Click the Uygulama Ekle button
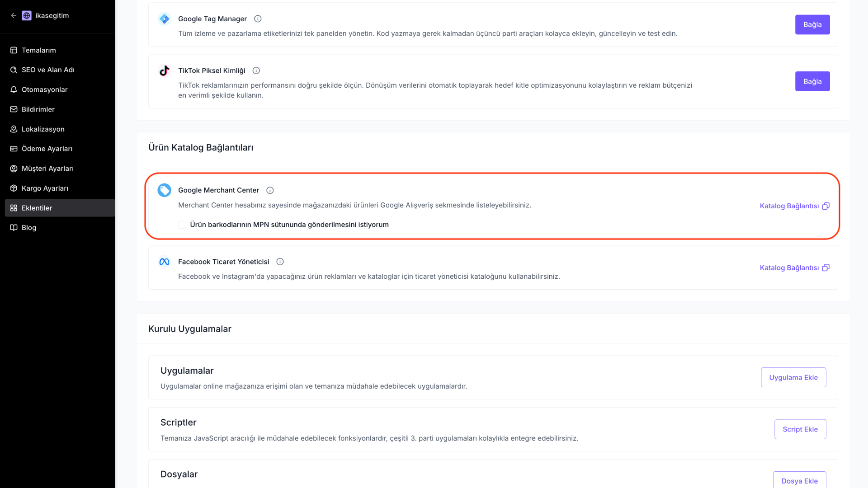 pos(793,377)
